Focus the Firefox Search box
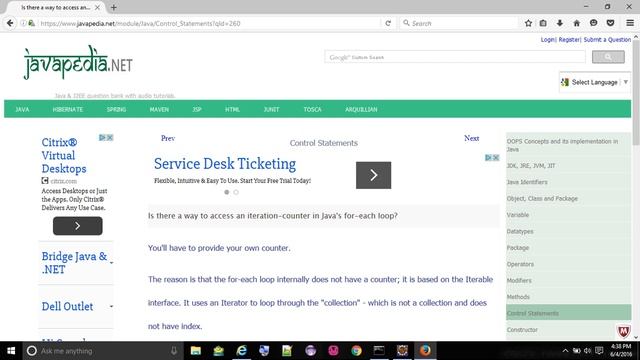640x360 pixels. [x=459, y=23]
